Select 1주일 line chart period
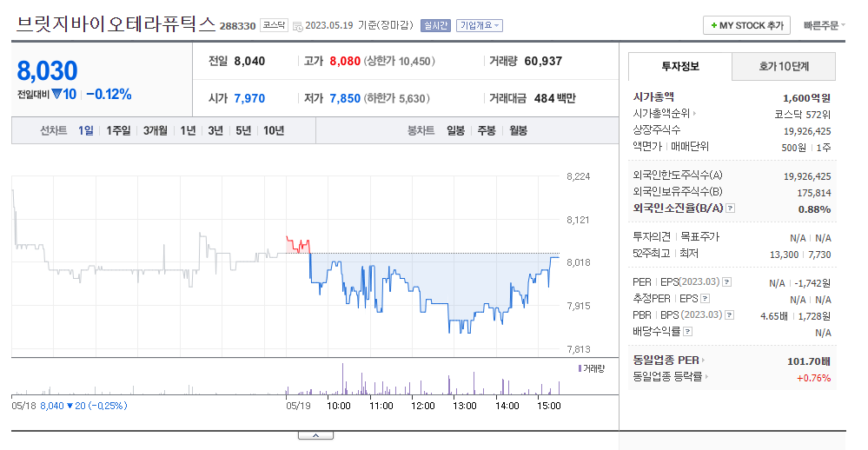This screenshot has width=868, height=450. pyautogui.click(x=118, y=130)
